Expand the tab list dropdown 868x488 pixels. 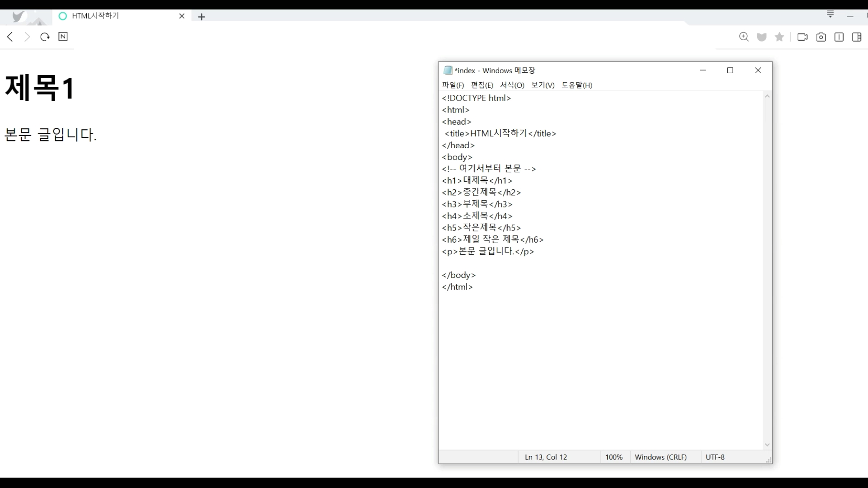[830, 14]
